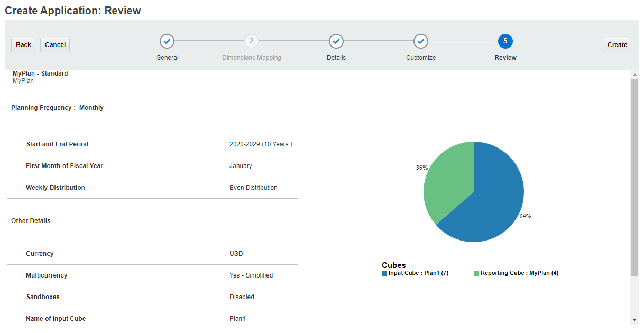The image size is (644, 333).
Task: Select the Input Cube : Plan1 legend label
Action: coord(418,273)
